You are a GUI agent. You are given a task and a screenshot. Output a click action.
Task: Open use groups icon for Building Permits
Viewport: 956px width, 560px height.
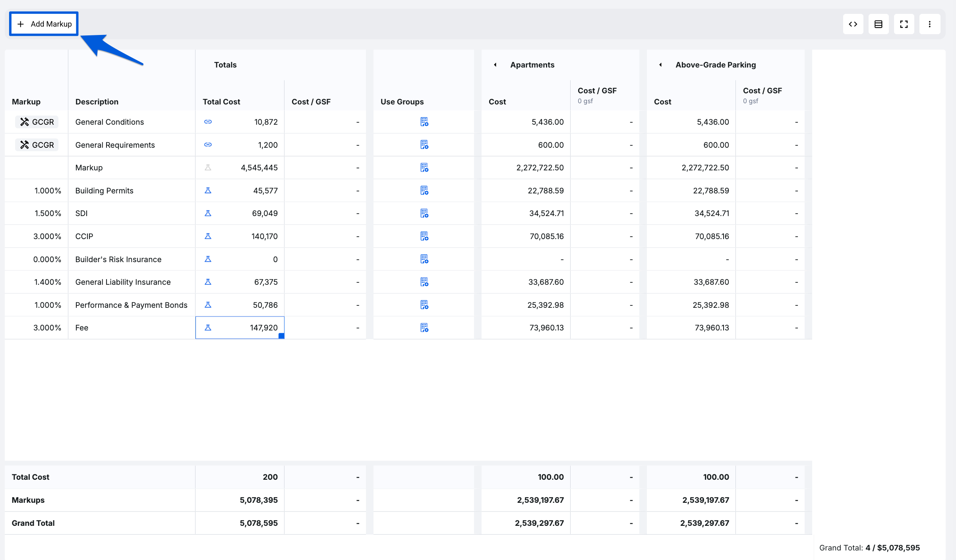click(x=424, y=191)
